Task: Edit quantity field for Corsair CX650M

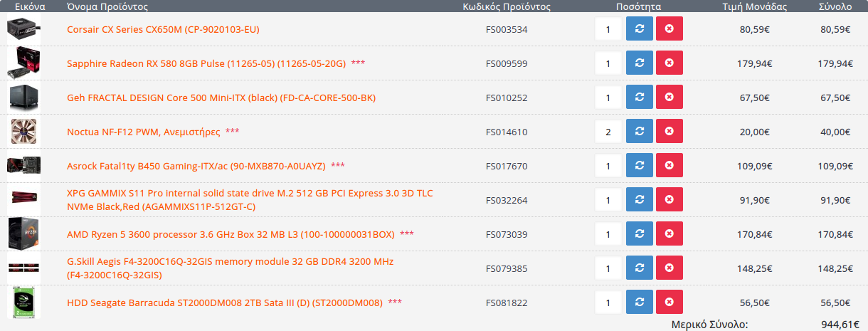Action: tap(608, 29)
